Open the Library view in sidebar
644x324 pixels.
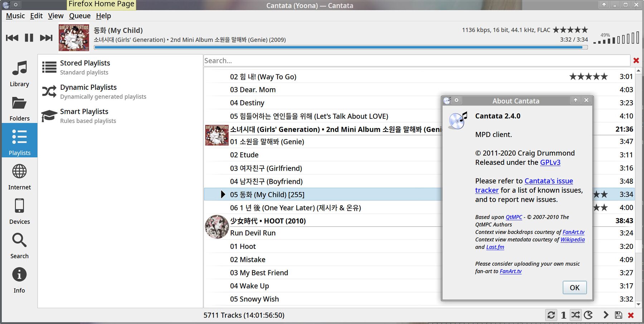pos(19,73)
